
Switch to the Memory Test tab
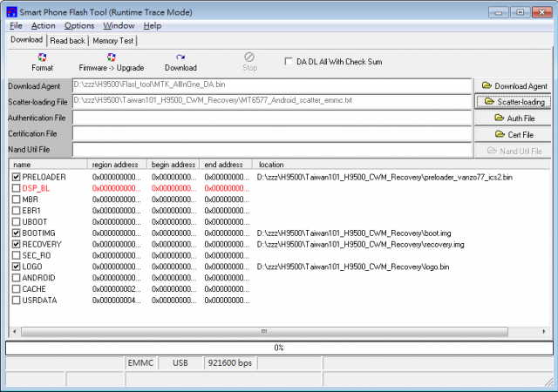[x=113, y=41]
